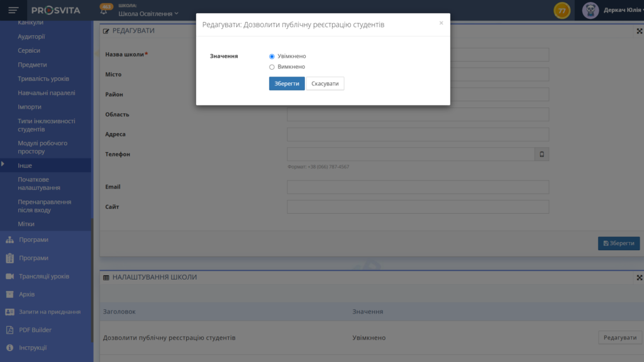
Task: Click the Архів box icon
Action: tap(9, 294)
